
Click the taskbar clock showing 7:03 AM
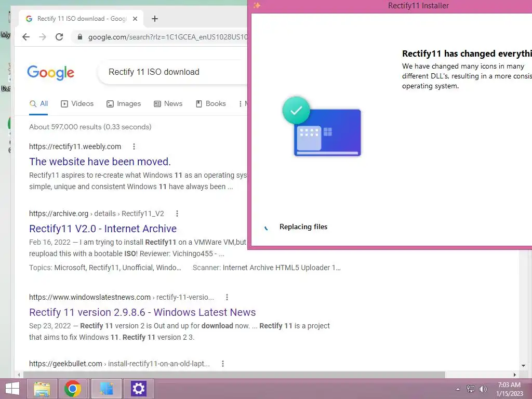tap(509, 389)
